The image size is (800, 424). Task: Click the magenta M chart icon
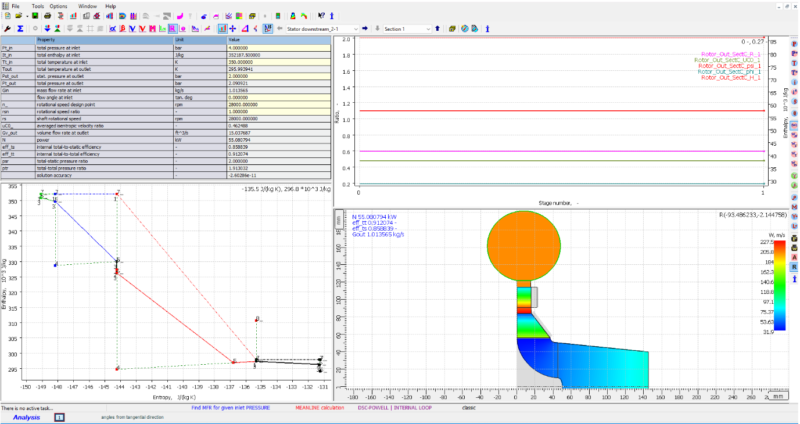(153, 29)
